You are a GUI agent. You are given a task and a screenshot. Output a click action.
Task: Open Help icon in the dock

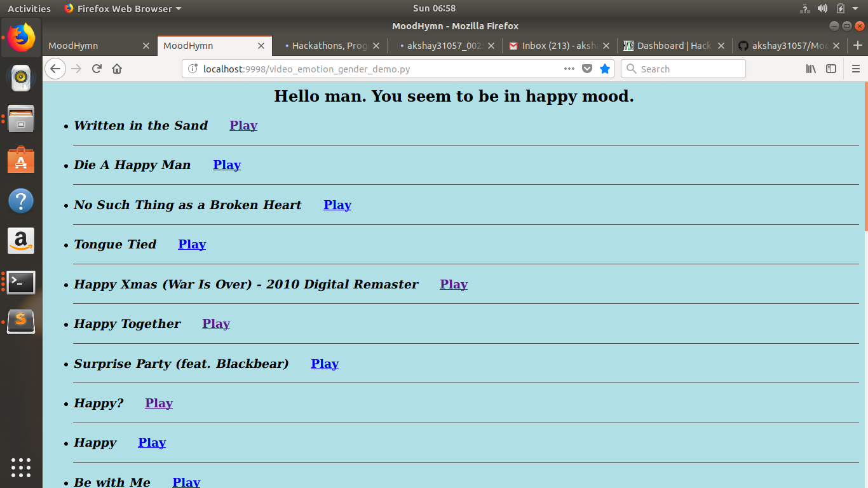(21, 201)
